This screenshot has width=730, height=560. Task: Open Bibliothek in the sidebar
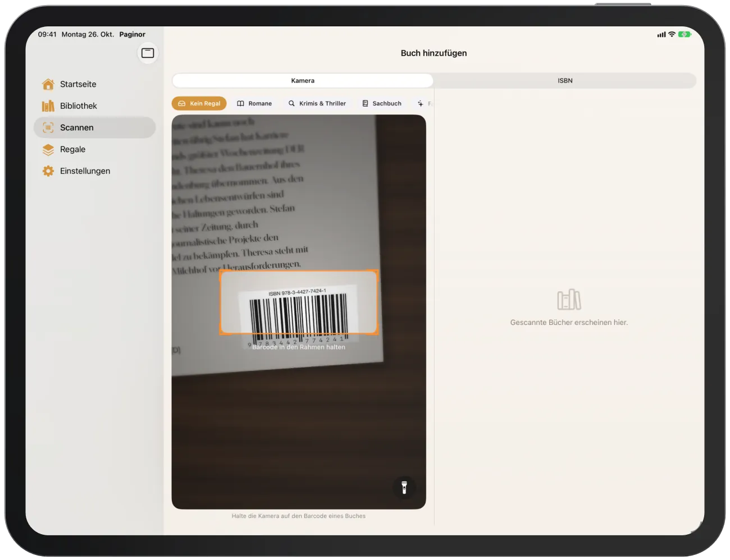tap(94, 106)
